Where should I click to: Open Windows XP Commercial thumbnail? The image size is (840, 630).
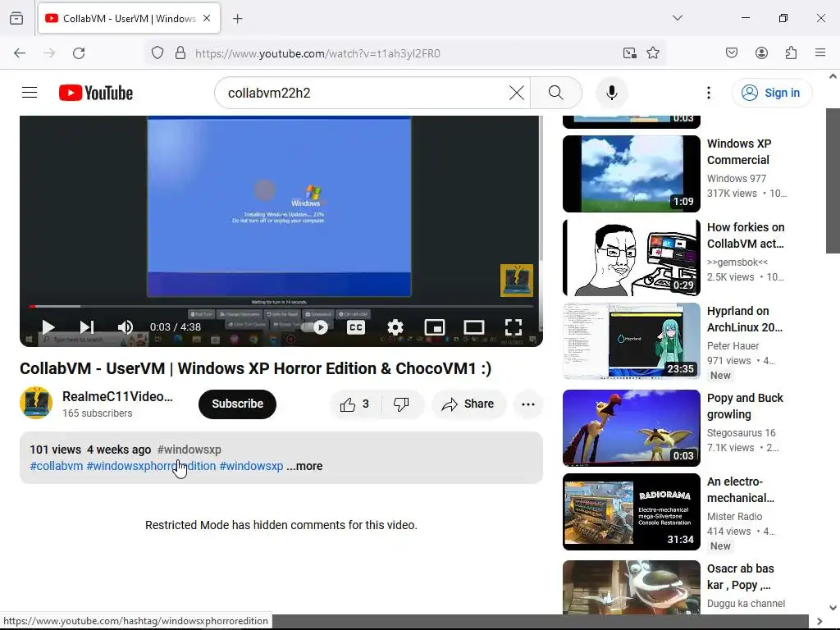click(631, 174)
